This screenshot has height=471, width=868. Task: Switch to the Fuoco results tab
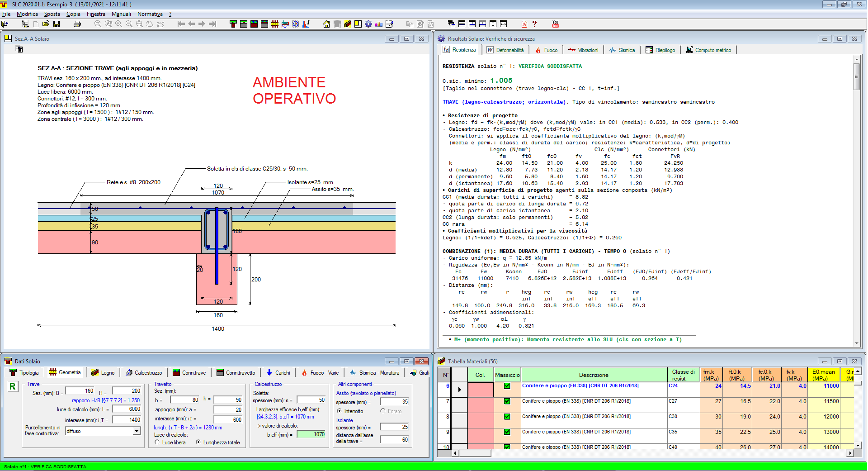click(547, 50)
